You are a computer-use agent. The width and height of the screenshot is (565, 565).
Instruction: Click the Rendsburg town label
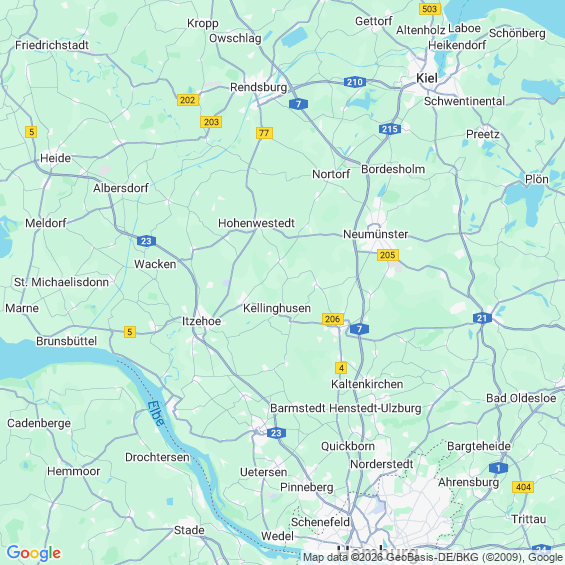click(259, 87)
